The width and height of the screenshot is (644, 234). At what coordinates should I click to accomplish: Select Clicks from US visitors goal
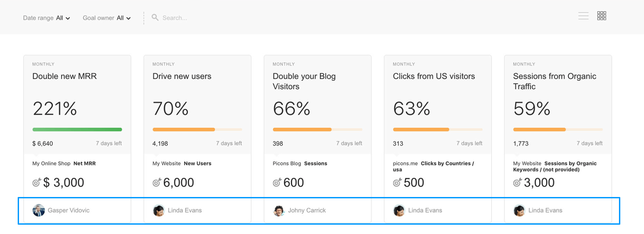434,76
